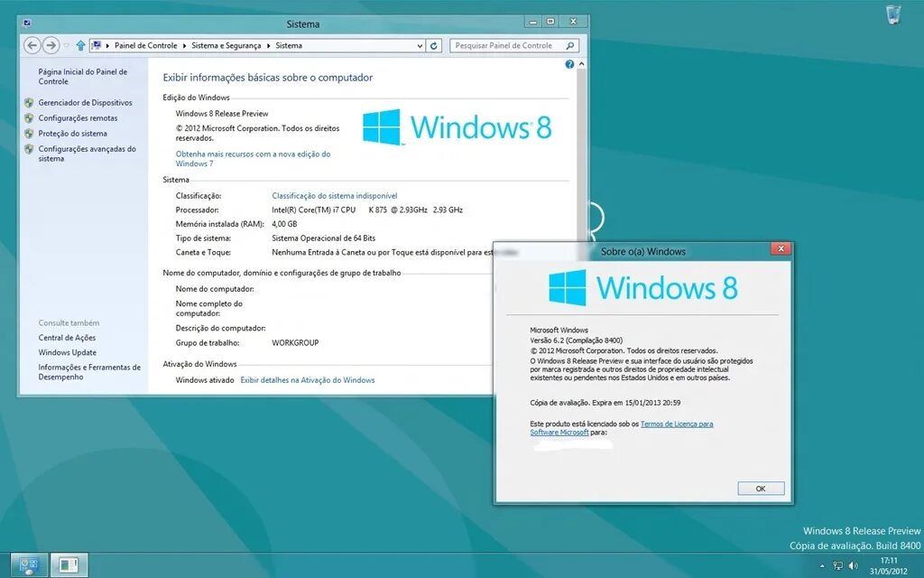Viewport: 924px width, 578px height.
Task: Click the Windows 8 logo in Sobre dialog
Action: coord(642,288)
